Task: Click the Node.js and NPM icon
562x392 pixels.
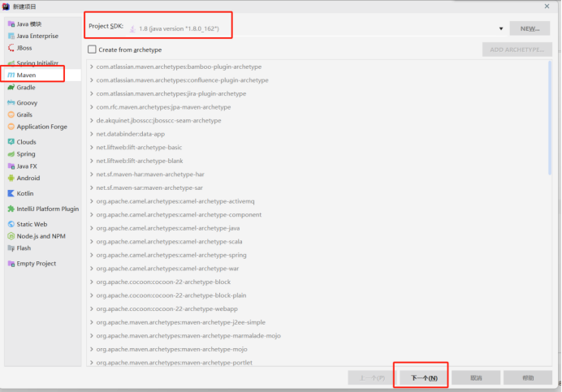Action: [x=11, y=236]
